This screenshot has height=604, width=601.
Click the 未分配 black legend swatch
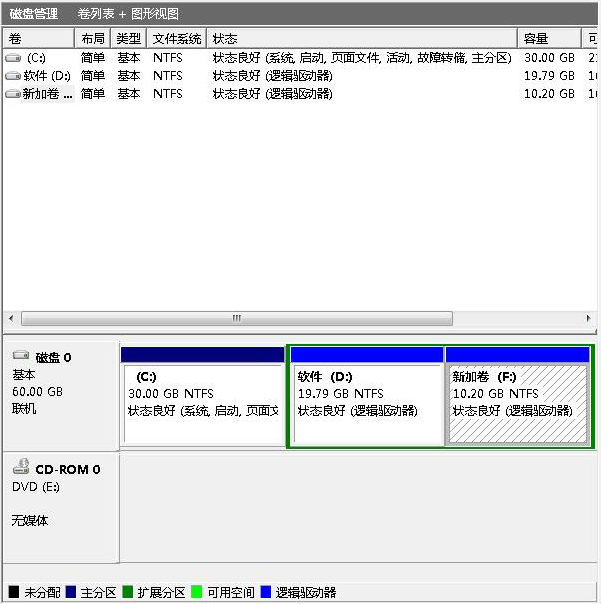pos(14,592)
